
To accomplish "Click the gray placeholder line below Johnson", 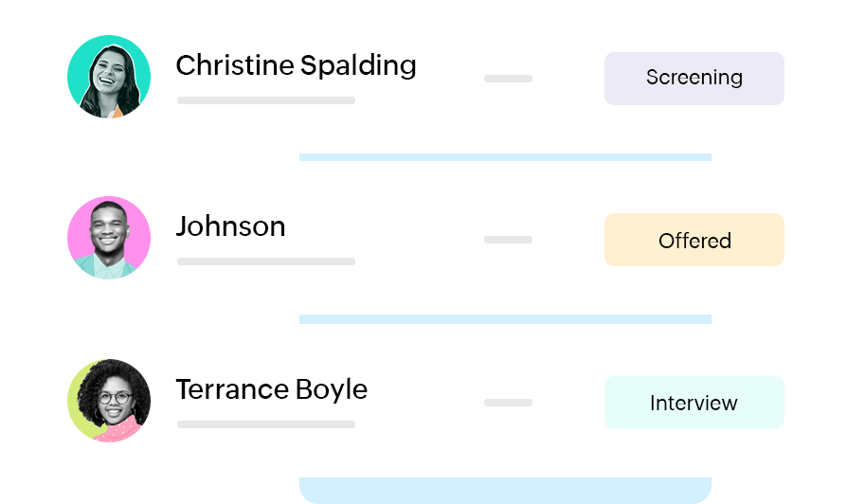I will click(265, 261).
